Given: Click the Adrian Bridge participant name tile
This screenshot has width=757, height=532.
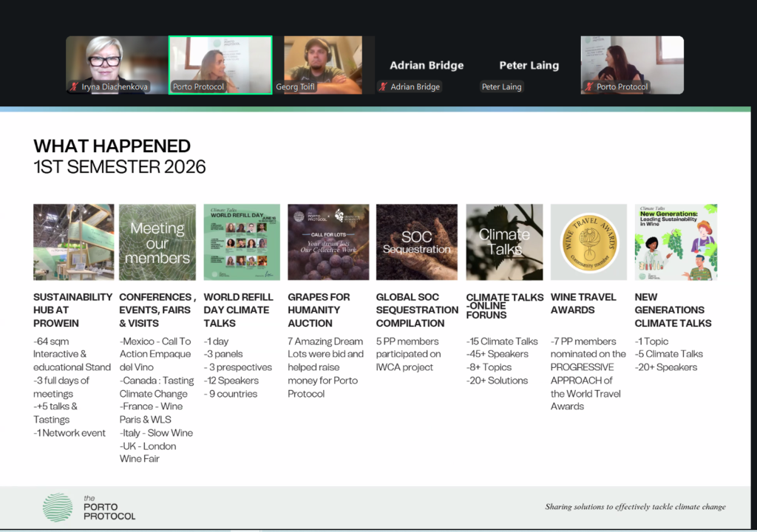Looking at the screenshot, I should click(427, 65).
